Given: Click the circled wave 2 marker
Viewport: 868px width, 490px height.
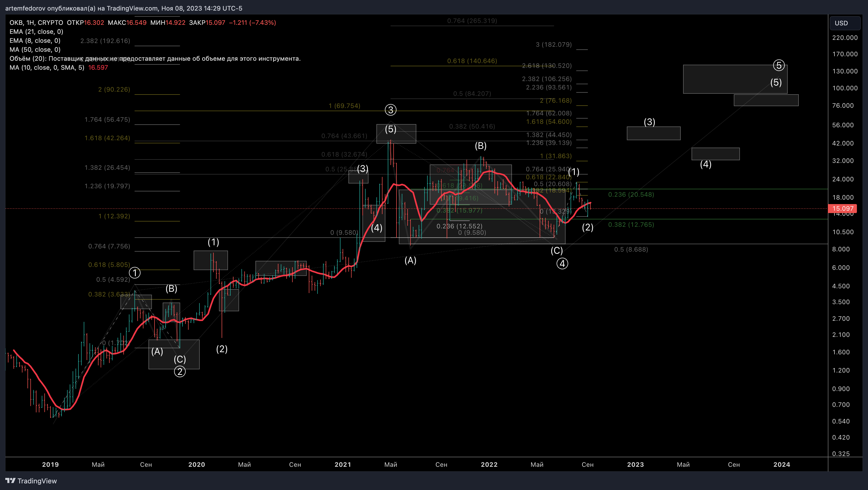Looking at the screenshot, I should [180, 371].
